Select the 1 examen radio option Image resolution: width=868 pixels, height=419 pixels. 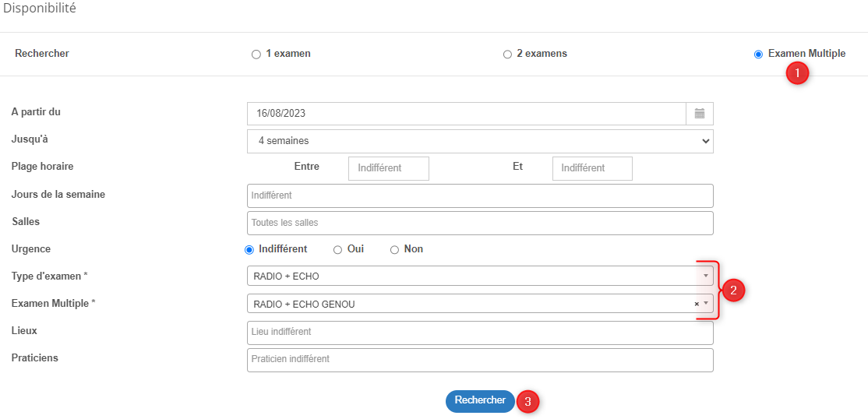pyautogui.click(x=256, y=55)
